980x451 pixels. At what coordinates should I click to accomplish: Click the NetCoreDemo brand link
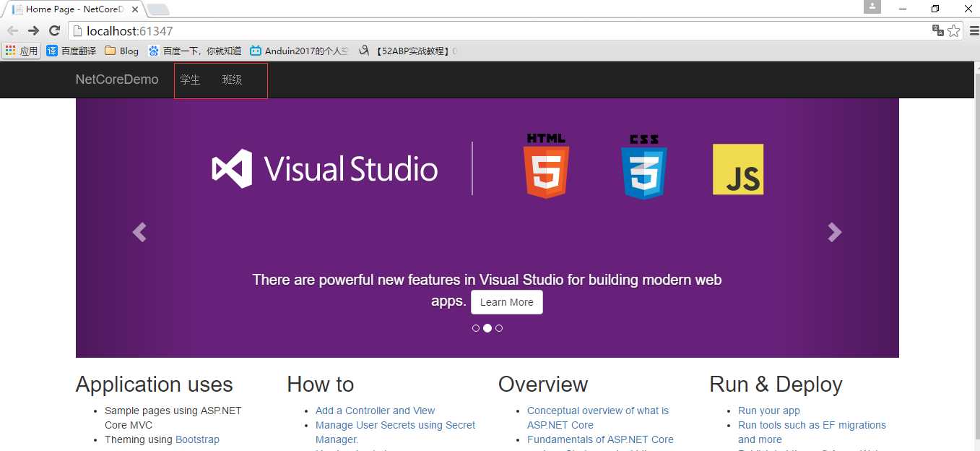click(117, 80)
